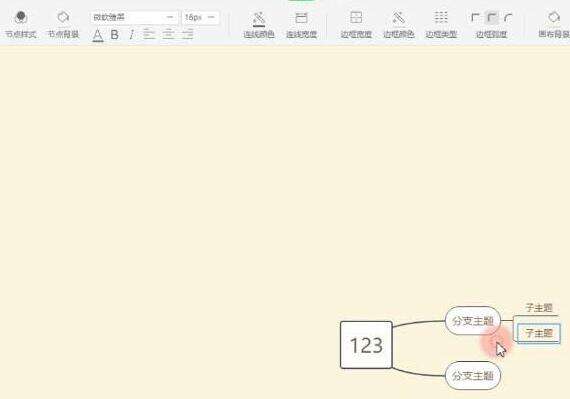Select the fully rounded corner radius option
The image size is (570, 399).
[509, 17]
